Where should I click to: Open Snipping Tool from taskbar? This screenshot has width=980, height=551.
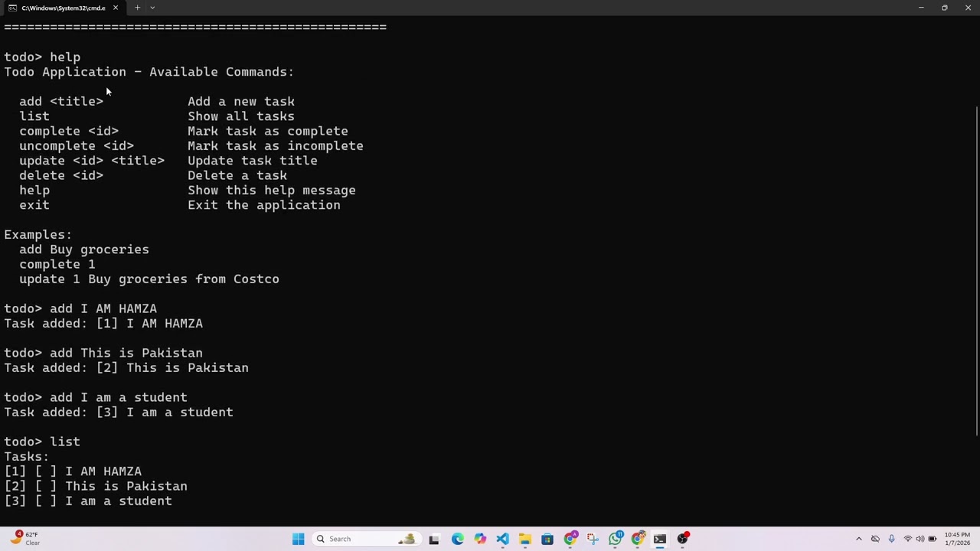(593, 539)
